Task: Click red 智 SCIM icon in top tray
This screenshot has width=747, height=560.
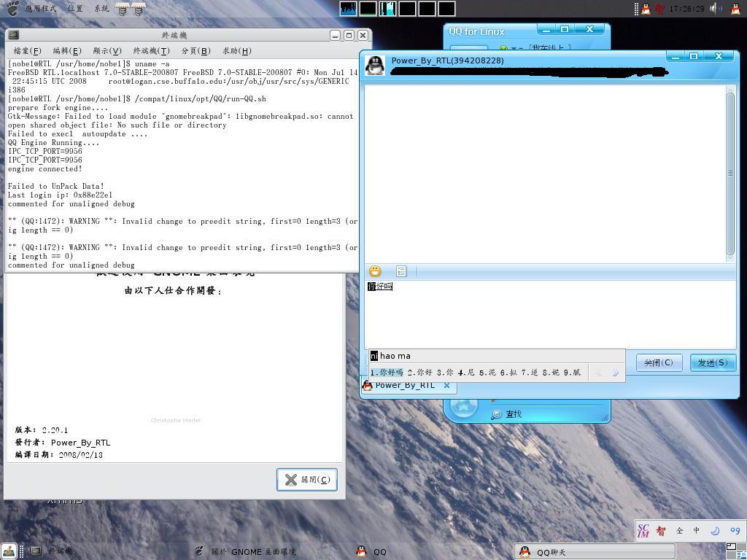Action: 659,9
